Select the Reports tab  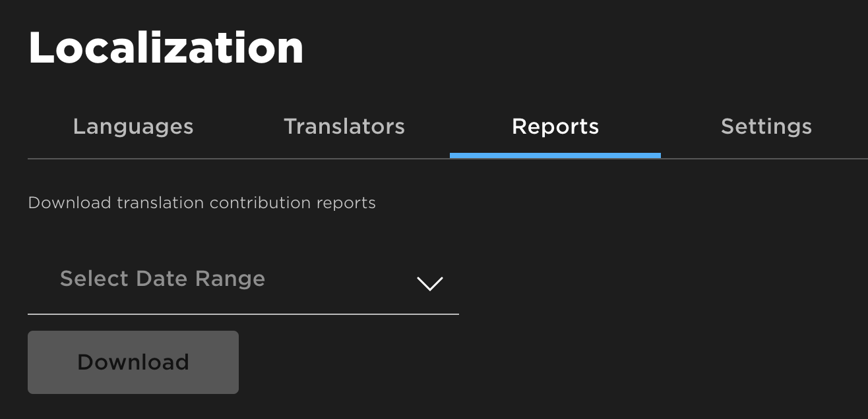tap(555, 126)
